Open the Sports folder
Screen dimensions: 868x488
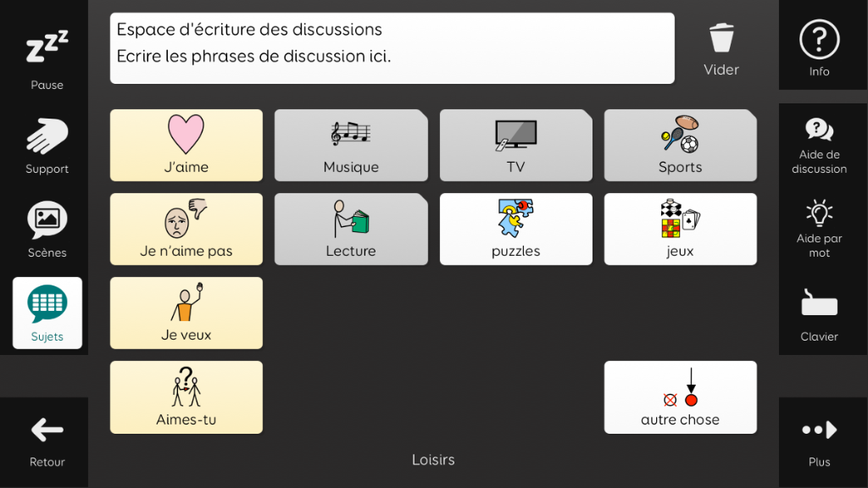tap(681, 145)
